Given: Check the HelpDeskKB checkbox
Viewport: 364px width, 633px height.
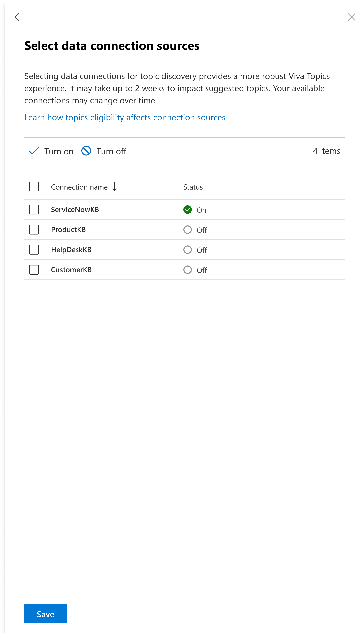Looking at the screenshot, I should pos(34,250).
